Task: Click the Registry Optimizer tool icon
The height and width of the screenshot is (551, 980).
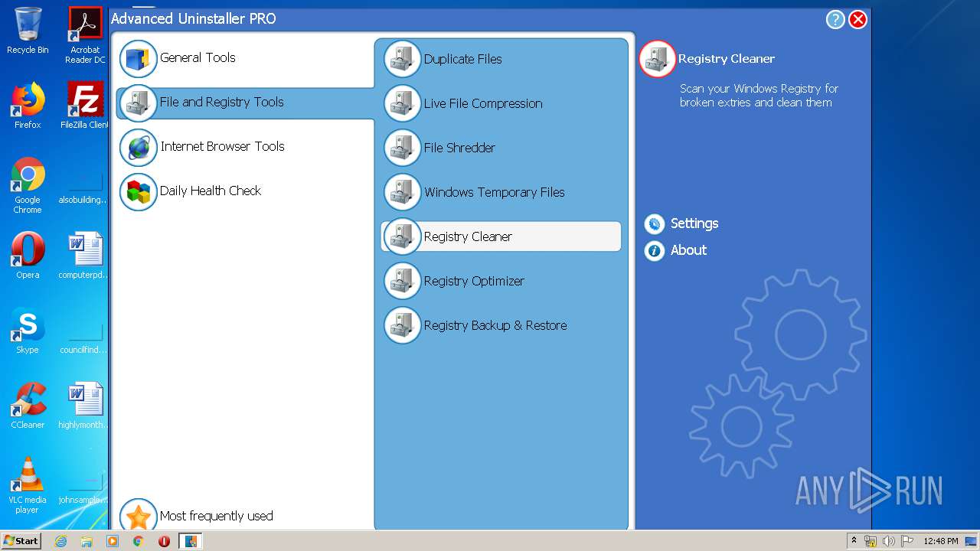Action: click(403, 281)
